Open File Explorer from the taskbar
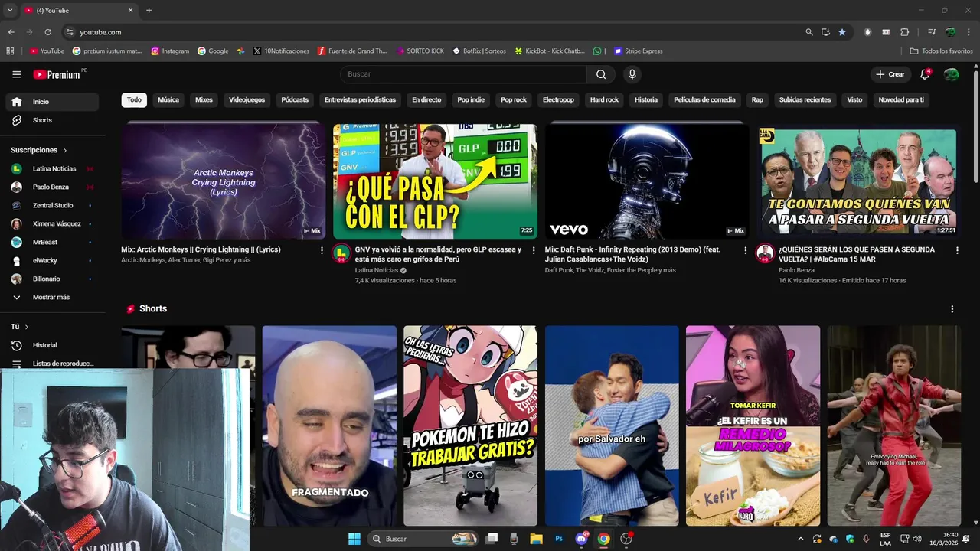Viewport: 980px width, 551px height. (536, 539)
